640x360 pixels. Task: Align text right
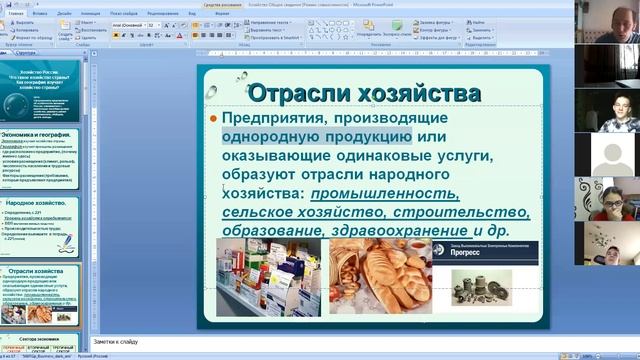pos(211,36)
